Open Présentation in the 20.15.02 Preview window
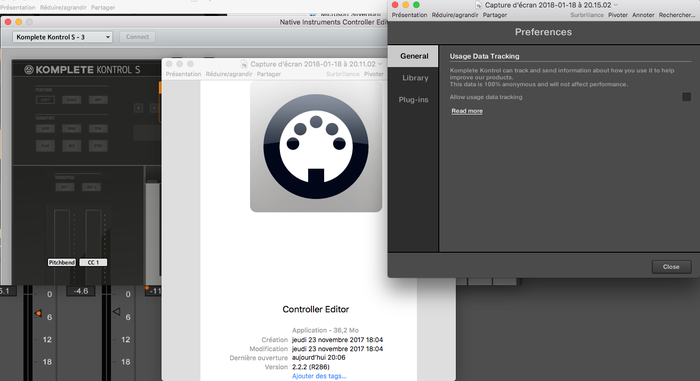Image resolution: width=700 pixels, height=381 pixels. 409,15
